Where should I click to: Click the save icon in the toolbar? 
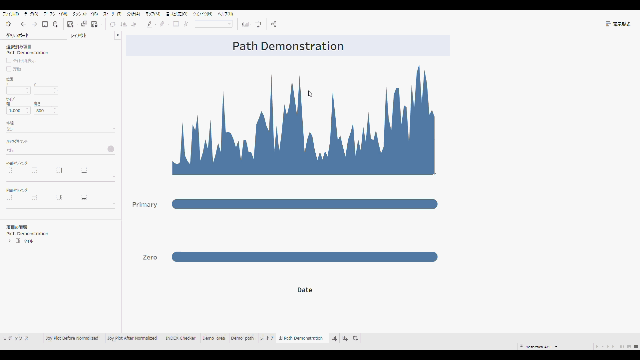(45, 24)
